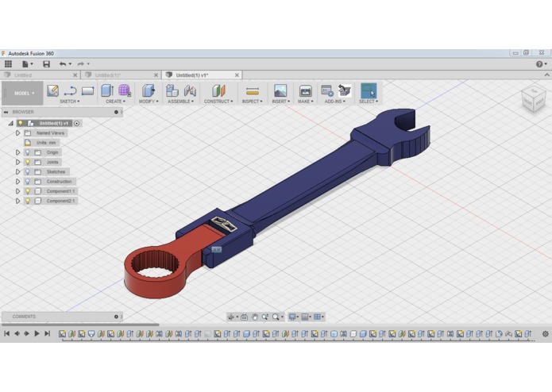The image size is (552, 392).
Task: Select the Create Sketch tool
Action: pyautogui.click(x=52, y=90)
